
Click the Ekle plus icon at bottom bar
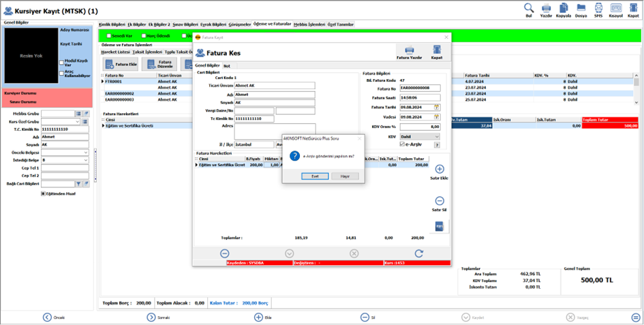[x=258, y=318]
